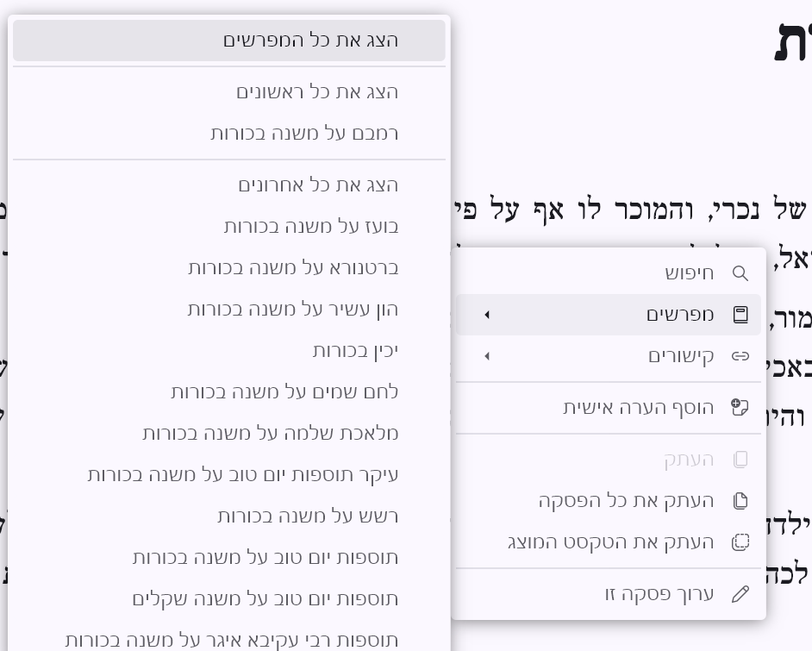Select הצג את כל אחרונים
812x651 pixels.
point(318,185)
